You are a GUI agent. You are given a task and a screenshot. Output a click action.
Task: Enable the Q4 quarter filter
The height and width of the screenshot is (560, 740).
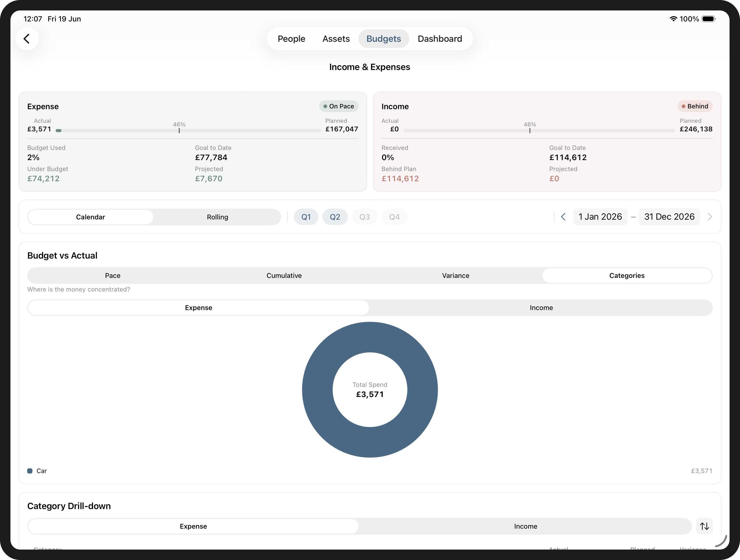394,217
